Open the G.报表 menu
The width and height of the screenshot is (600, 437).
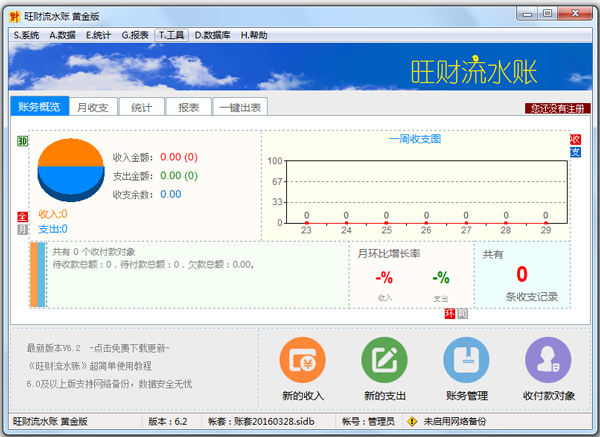pyautogui.click(x=135, y=35)
